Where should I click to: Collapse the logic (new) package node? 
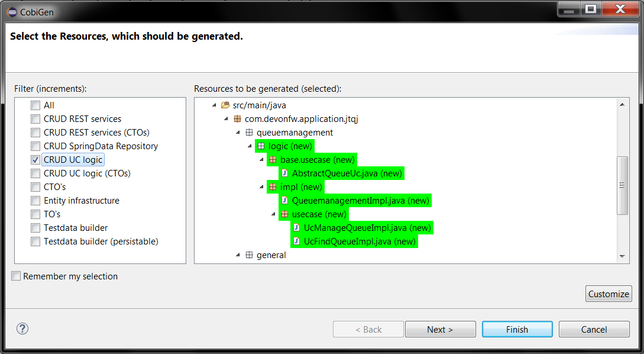pos(250,146)
